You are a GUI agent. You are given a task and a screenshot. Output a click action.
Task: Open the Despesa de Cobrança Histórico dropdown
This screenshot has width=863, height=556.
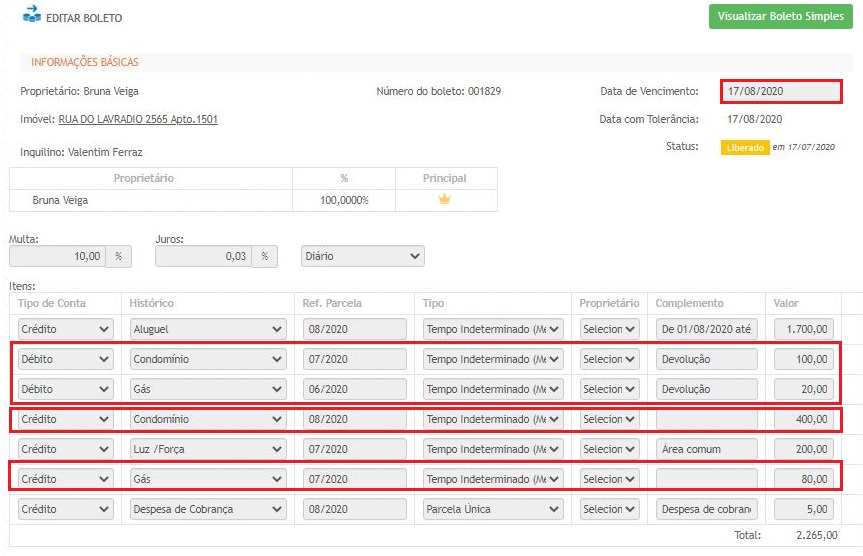208,509
